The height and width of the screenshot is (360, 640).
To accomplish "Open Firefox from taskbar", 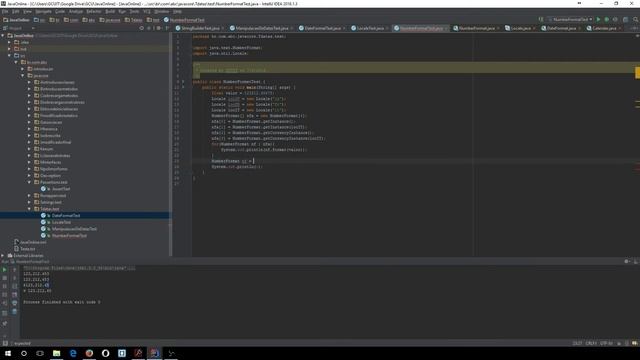I will point(89,353).
